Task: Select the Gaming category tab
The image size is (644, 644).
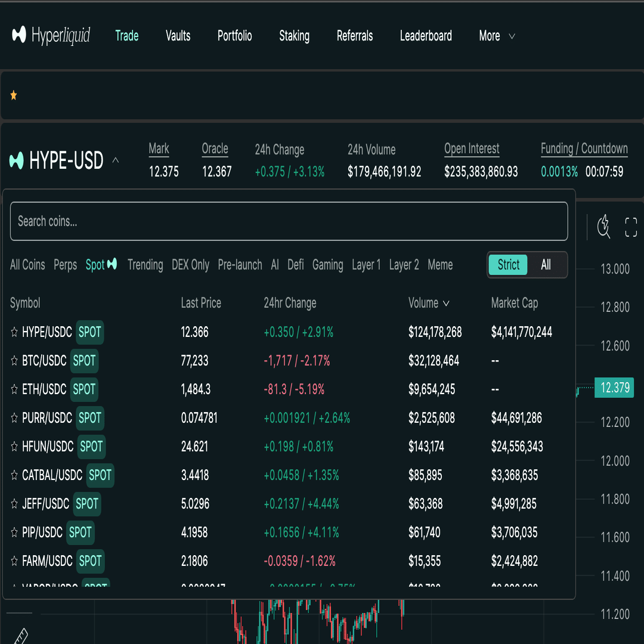Action: click(x=327, y=265)
